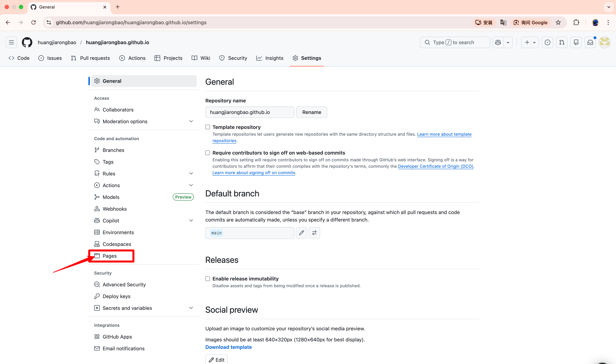616x364 pixels.
Task: Open Copilot chat icon in header
Action: [498, 42]
